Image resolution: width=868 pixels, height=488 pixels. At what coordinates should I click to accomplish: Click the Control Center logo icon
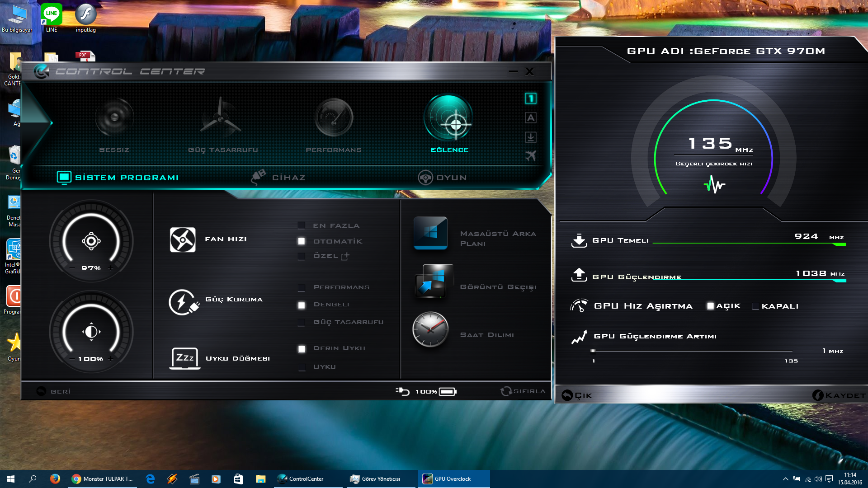point(42,71)
